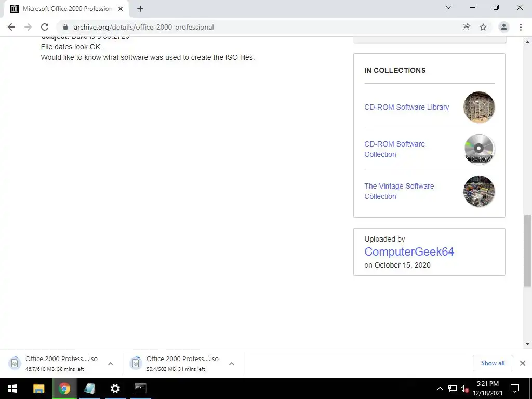Select the Microsoft Office 2000 Professional tab
The height and width of the screenshot is (399, 532).
[67, 9]
